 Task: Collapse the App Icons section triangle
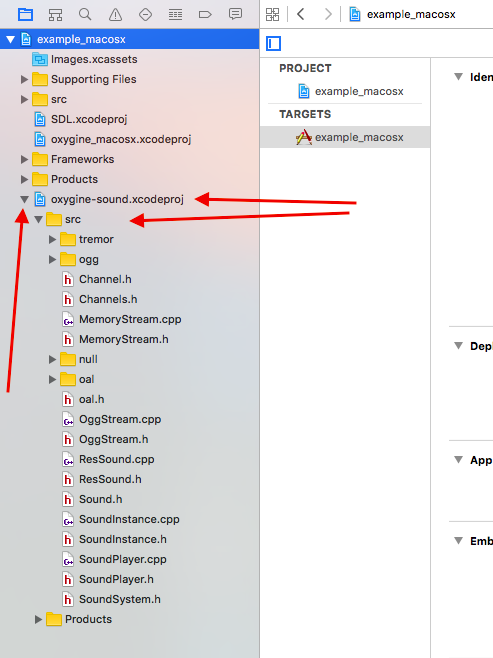coord(459,460)
